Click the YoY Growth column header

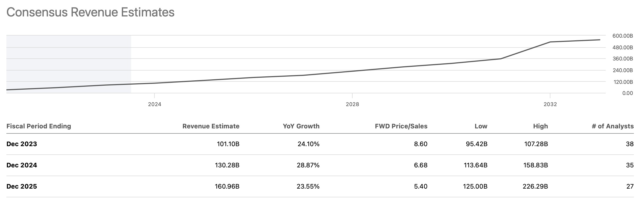point(301,126)
